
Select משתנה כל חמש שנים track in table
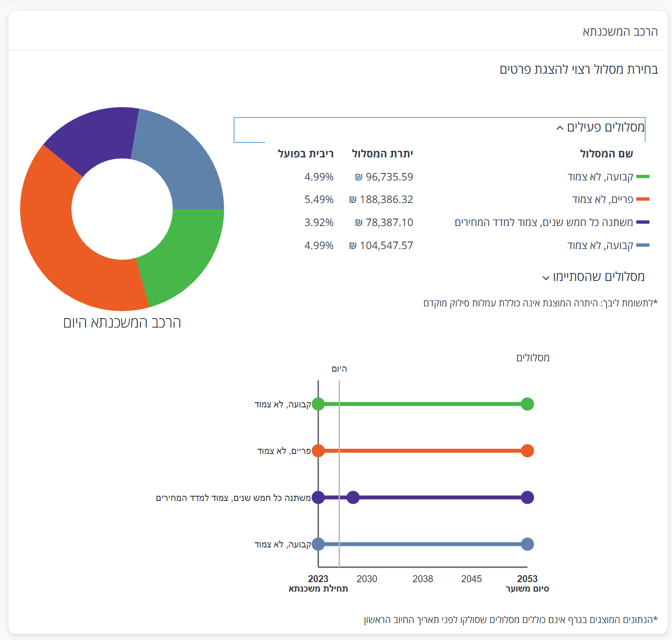coord(544,222)
